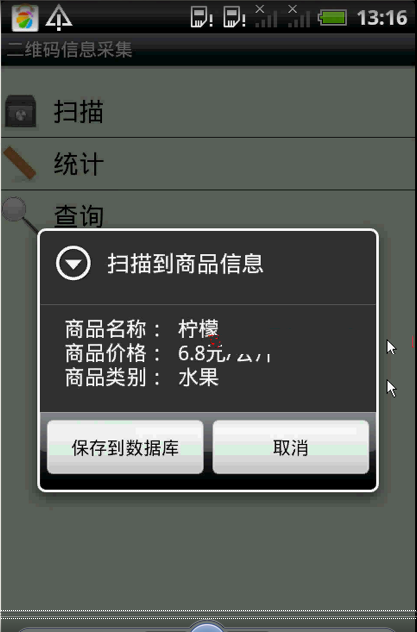Tap the 13:16 clock in status bar
Viewport: 417px width, 632px height.
point(382,18)
